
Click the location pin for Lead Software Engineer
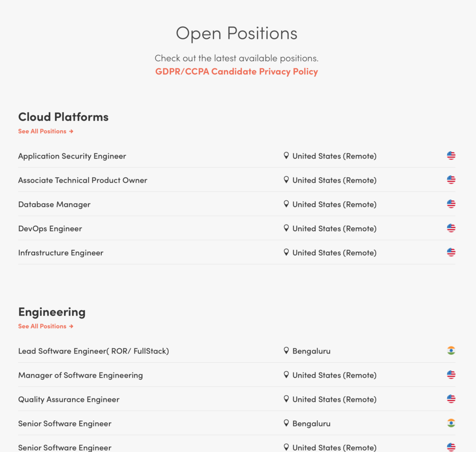[x=286, y=351]
